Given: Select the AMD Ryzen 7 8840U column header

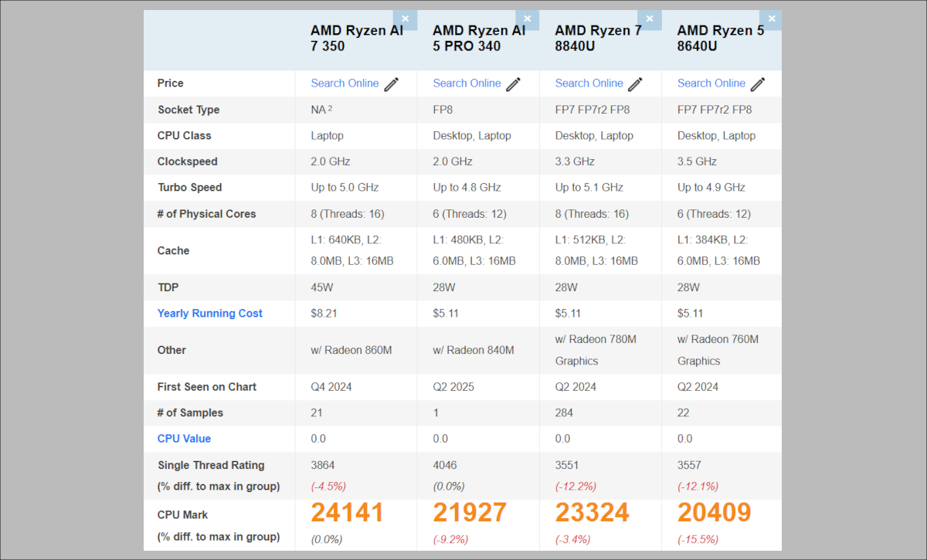Looking at the screenshot, I should tap(587, 38).
